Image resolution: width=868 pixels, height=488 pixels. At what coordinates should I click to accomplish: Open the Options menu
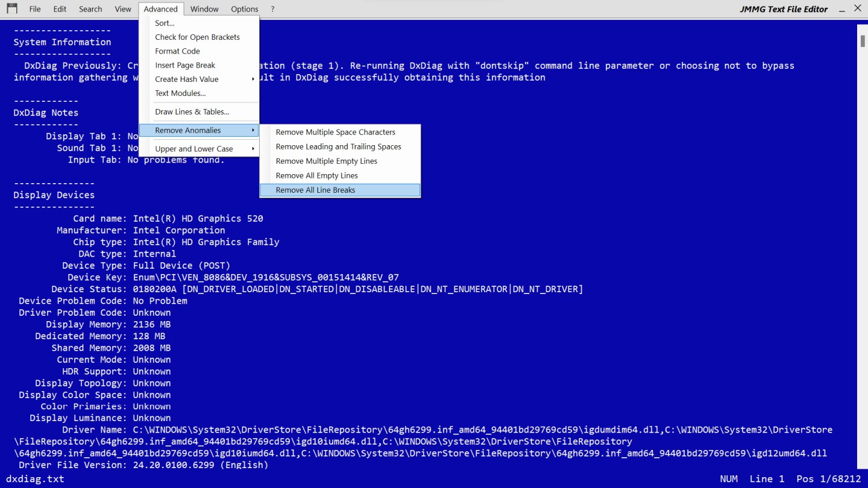(x=244, y=9)
